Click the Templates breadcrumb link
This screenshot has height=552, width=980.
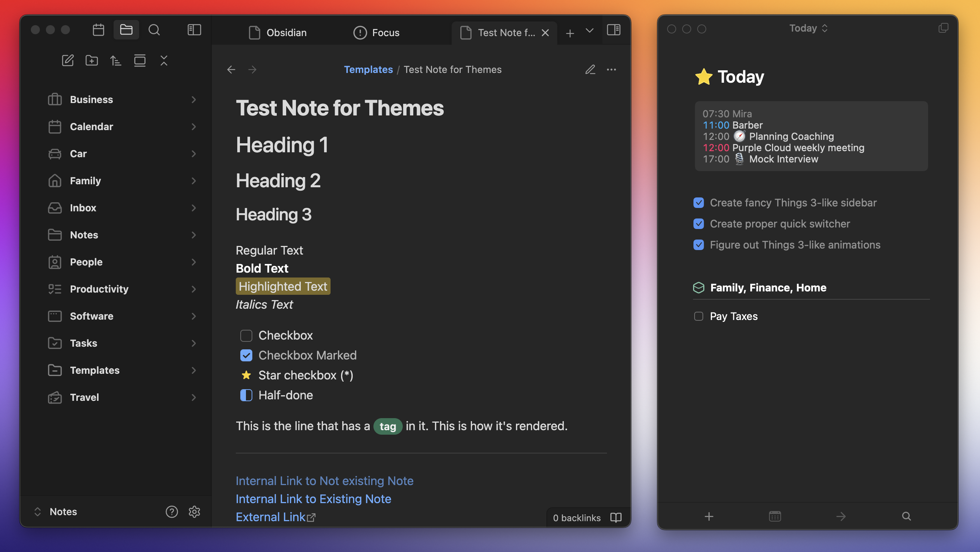tap(368, 70)
